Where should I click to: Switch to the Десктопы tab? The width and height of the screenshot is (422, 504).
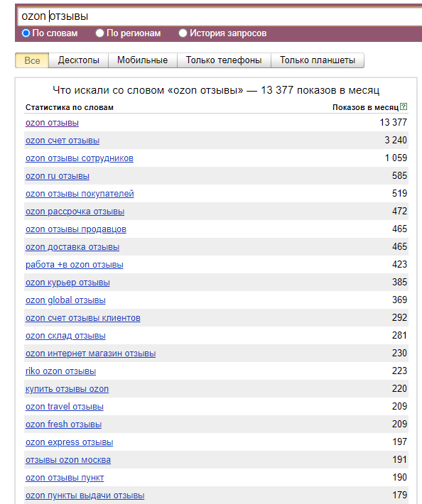pos(78,60)
